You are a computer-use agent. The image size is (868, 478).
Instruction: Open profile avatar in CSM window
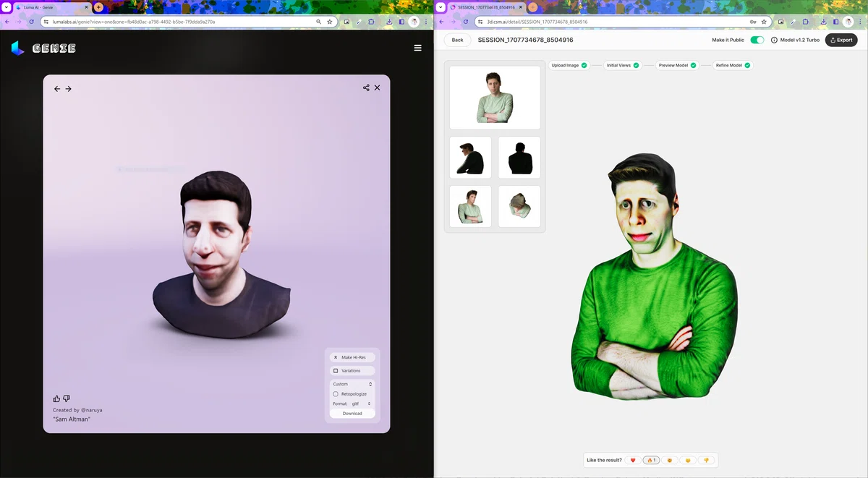848,22
